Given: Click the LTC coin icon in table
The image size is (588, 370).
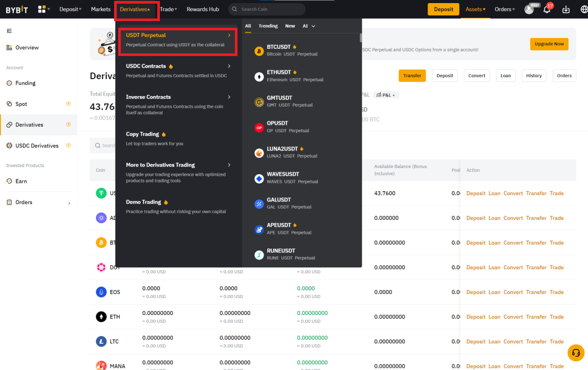Looking at the screenshot, I should tap(101, 342).
